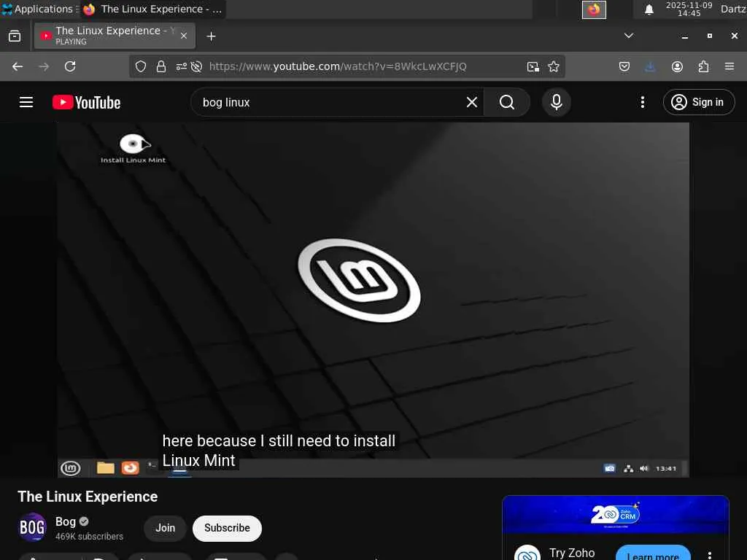Viewport: 747px width, 560px height.
Task: Select The Linux Experience browser tab
Action: (115, 36)
